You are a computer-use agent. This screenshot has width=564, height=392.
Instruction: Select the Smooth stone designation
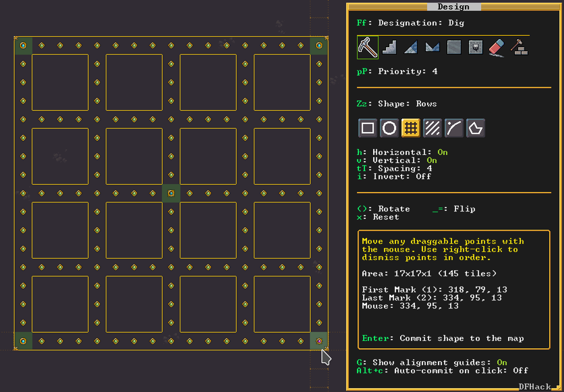point(454,47)
